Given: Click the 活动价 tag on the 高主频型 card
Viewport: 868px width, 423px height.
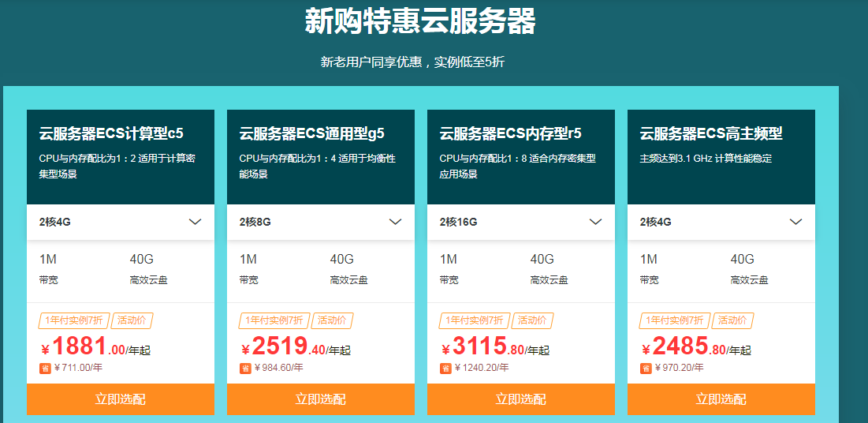Looking at the screenshot, I should [x=733, y=320].
